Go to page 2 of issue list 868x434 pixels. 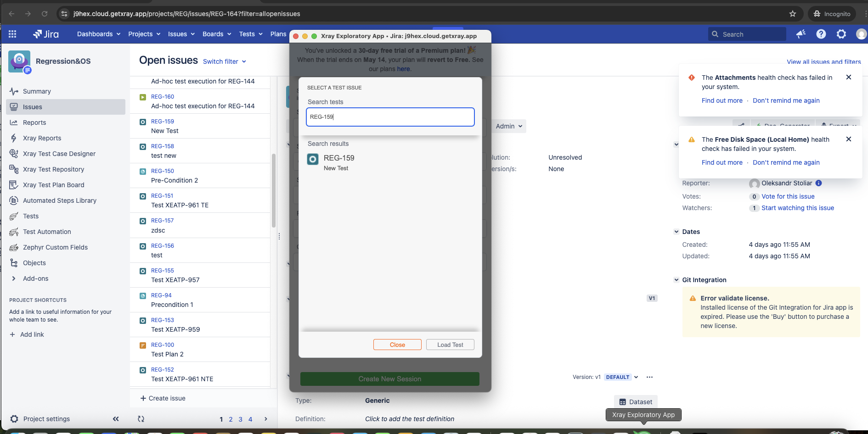[231, 419]
